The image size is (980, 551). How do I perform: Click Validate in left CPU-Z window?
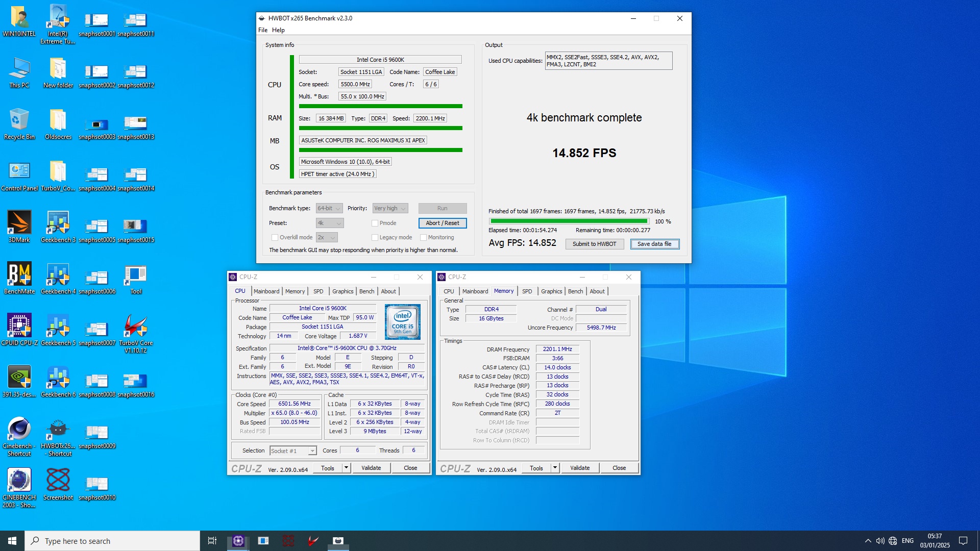(371, 468)
